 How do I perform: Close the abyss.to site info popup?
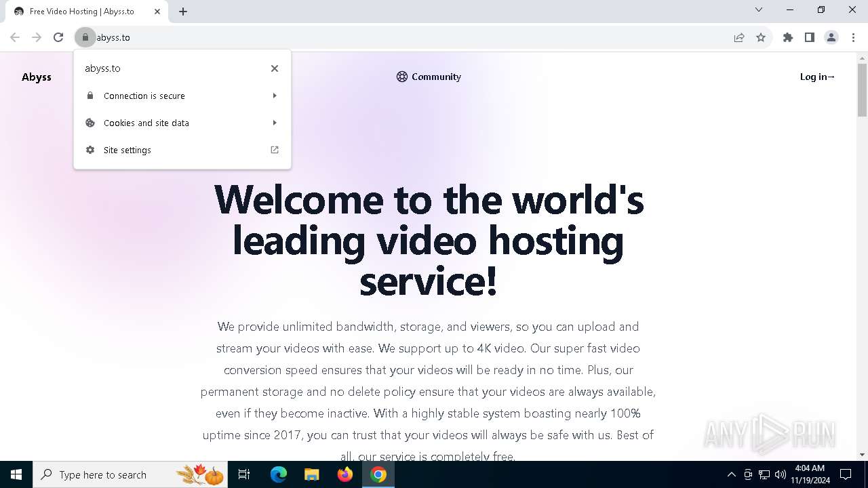point(275,68)
